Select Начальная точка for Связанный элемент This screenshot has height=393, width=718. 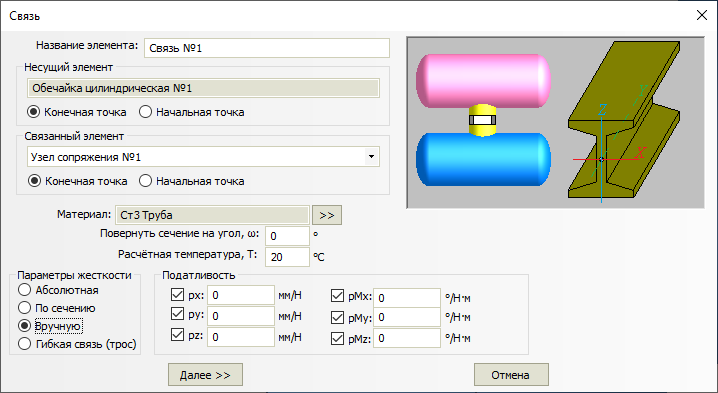point(192,181)
